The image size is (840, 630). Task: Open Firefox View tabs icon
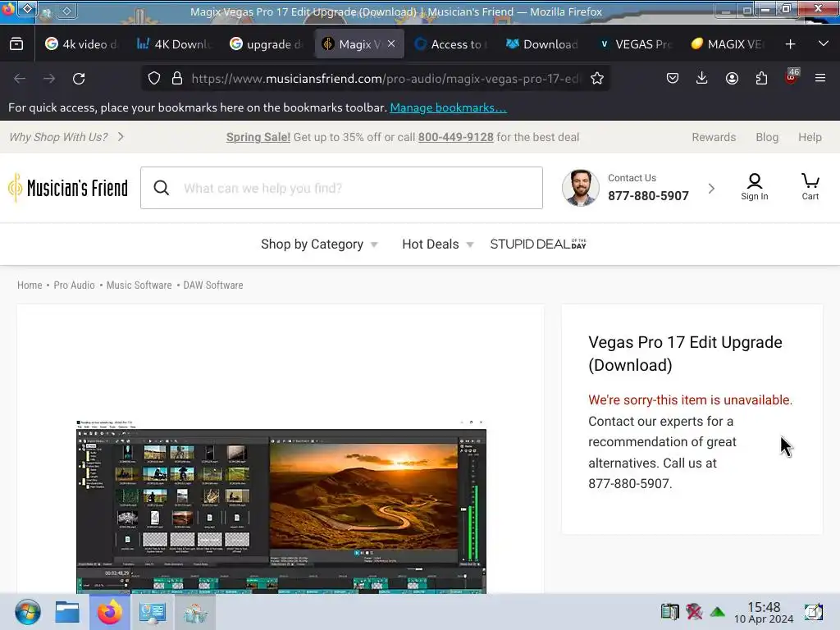[x=16, y=44]
